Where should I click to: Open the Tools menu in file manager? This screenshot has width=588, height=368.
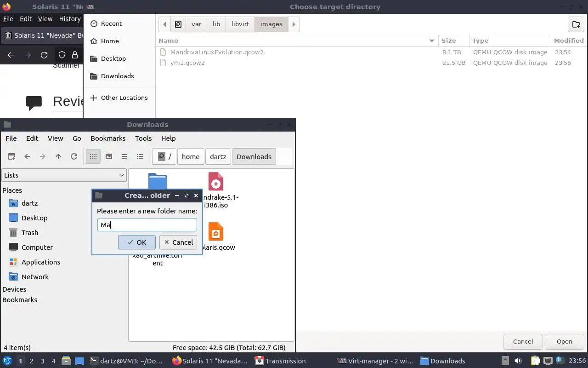tap(143, 138)
